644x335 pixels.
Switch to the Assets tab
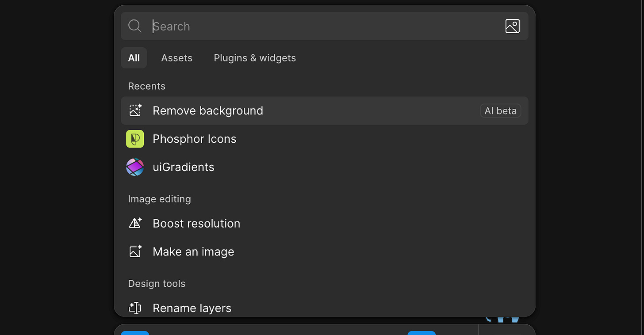point(177,58)
